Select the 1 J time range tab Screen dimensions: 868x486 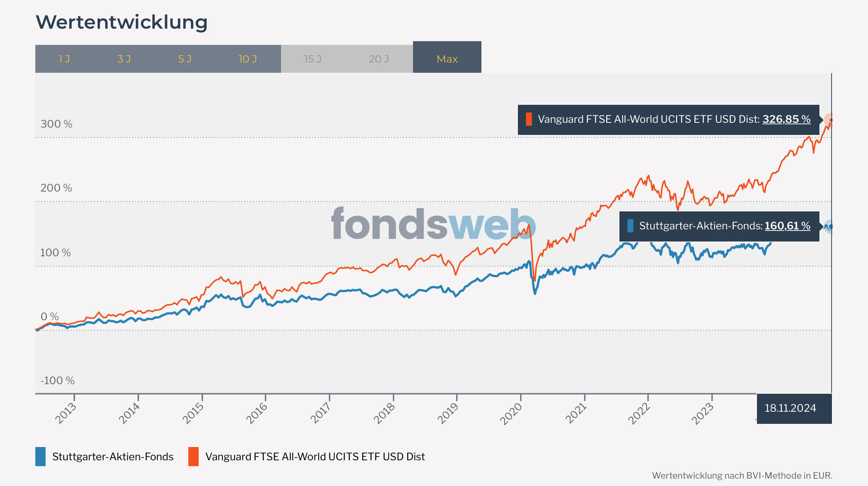pos(64,59)
